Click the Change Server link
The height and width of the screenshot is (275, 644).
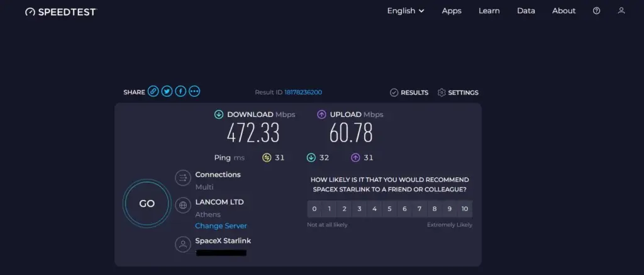pos(221,226)
